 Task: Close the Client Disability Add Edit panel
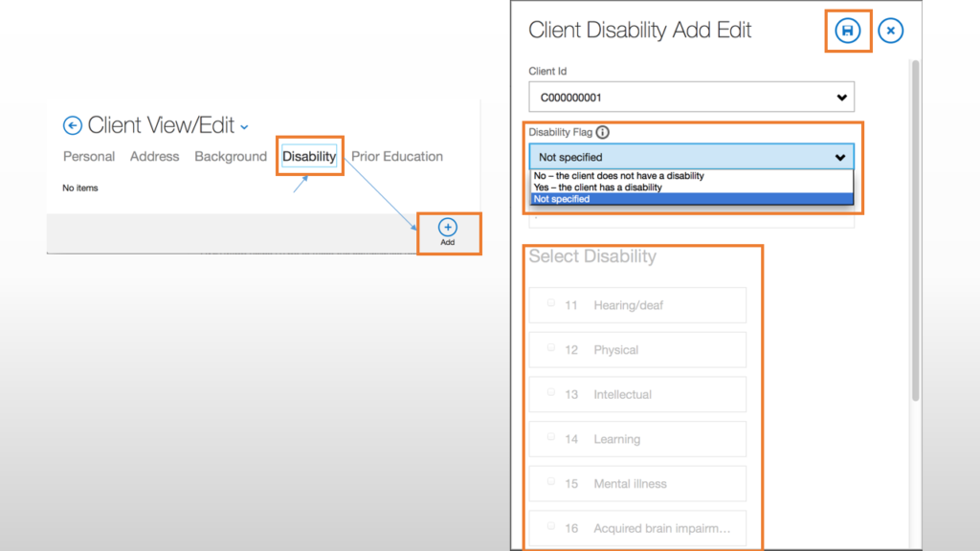click(x=890, y=32)
